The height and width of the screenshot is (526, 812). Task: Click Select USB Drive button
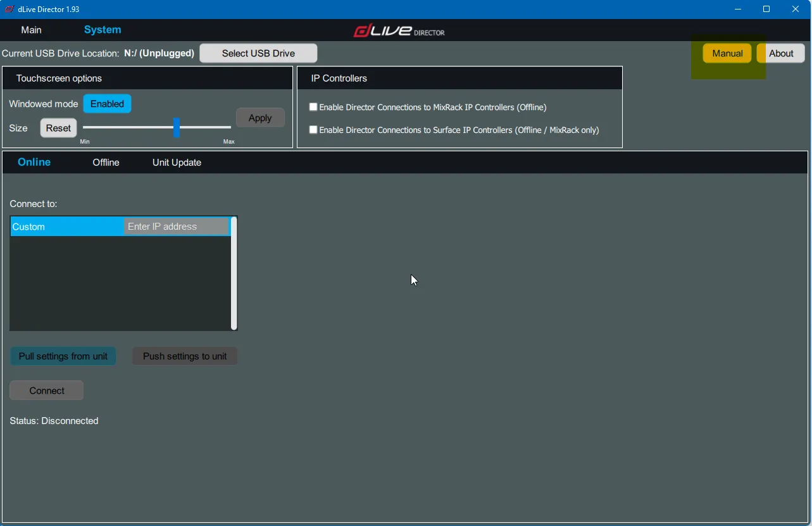[x=258, y=53]
